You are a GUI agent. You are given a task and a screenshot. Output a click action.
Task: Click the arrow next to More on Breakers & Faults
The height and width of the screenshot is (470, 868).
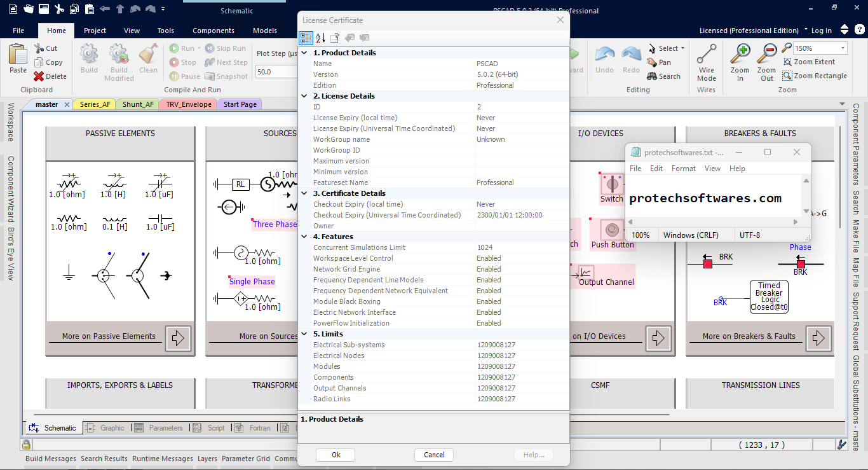pyautogui.click(x=818, y=338)
